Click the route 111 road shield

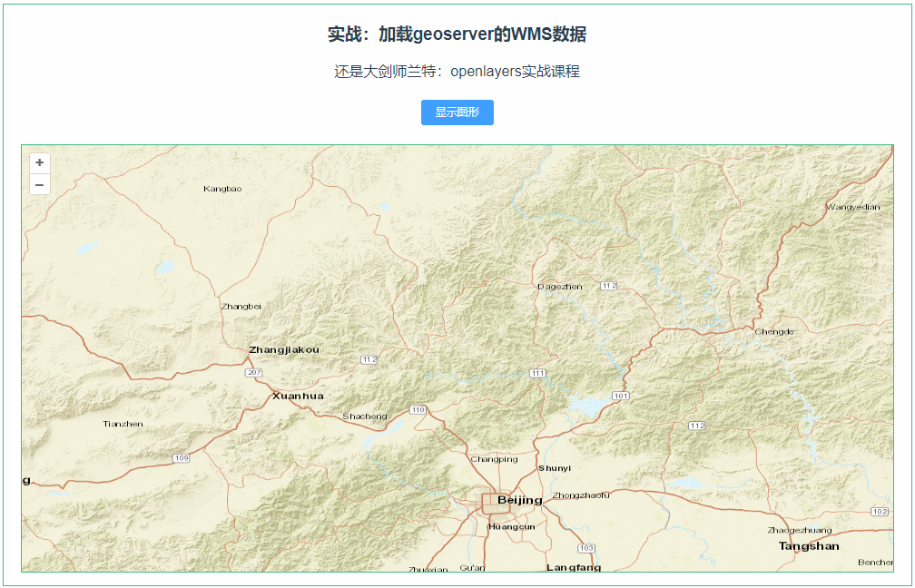pyautogui.click(x=538, y=372)
